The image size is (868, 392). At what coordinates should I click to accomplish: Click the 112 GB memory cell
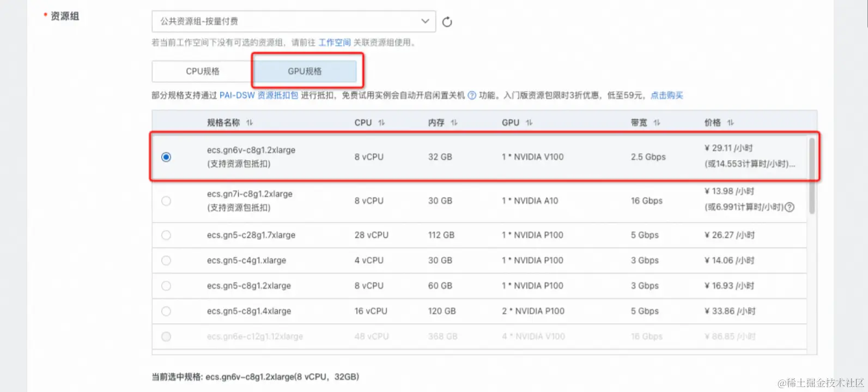(x=441, y=235)
